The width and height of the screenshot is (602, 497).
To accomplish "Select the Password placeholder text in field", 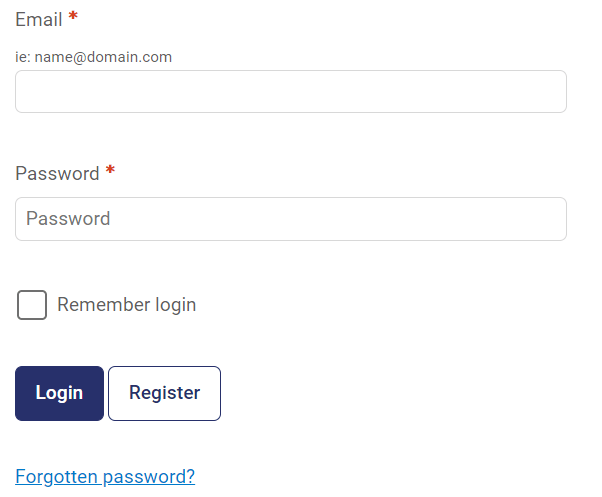I will [x=68, y=219].
